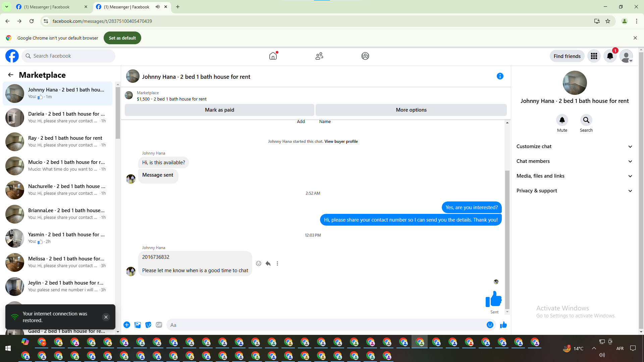
Task: Click Set as default browser button
Action: [122, 38]
